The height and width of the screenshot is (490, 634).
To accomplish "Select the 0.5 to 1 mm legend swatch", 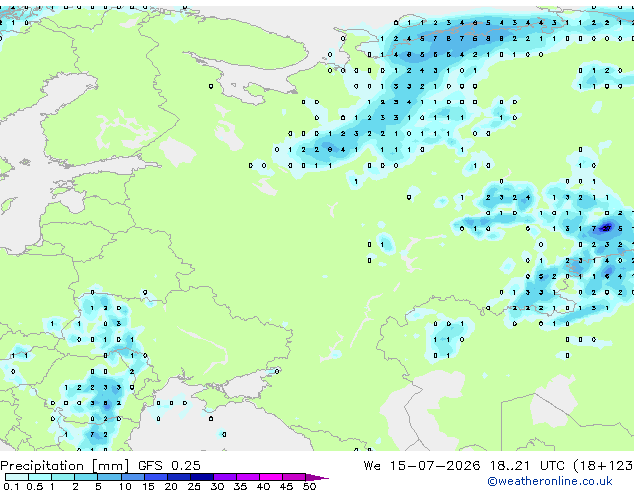I will click(40, 477).
